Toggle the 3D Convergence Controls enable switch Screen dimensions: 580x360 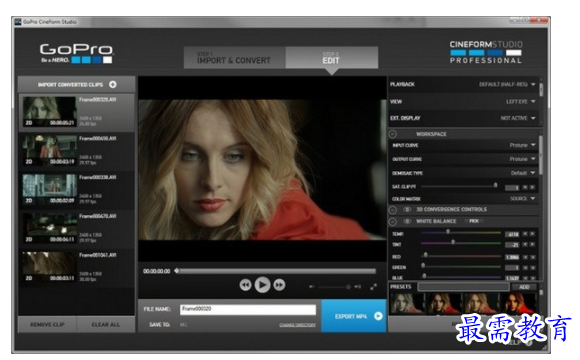[x=407, y=209]
